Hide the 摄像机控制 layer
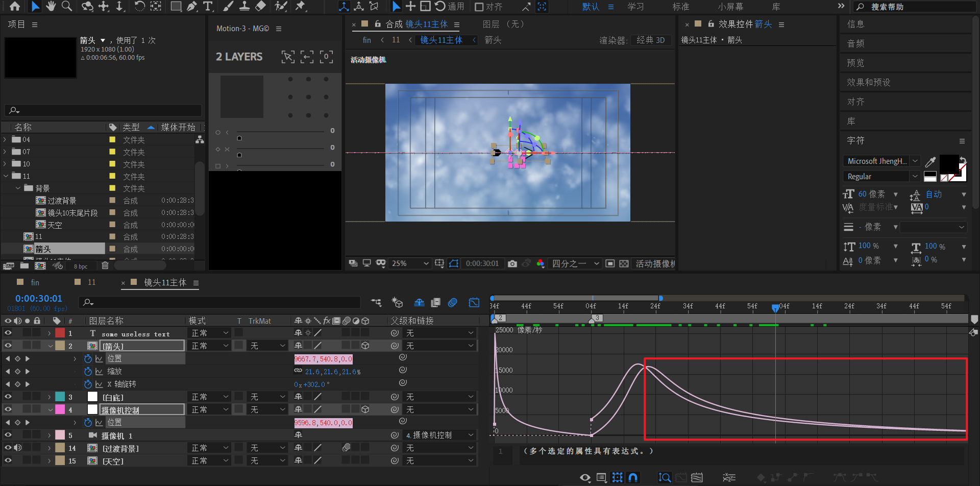980x486 pixels. [x=8, y=409]
